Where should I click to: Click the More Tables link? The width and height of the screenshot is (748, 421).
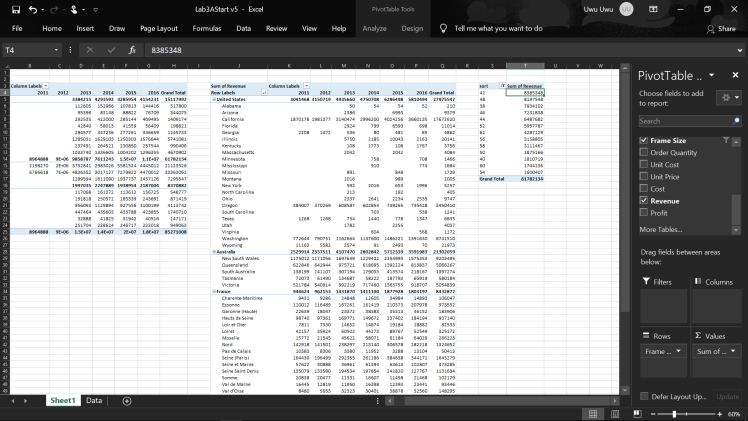[x=661, y=230]
